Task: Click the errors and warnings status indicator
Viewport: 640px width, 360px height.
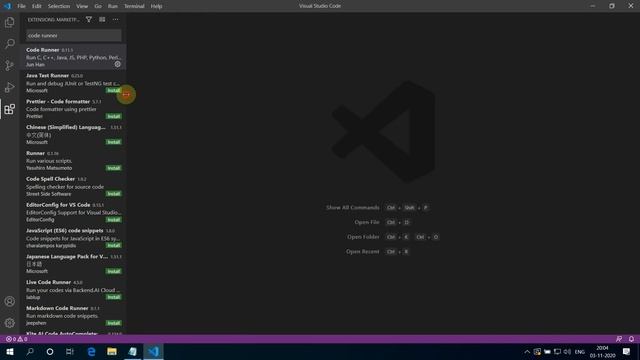Action: coord(17,339)
